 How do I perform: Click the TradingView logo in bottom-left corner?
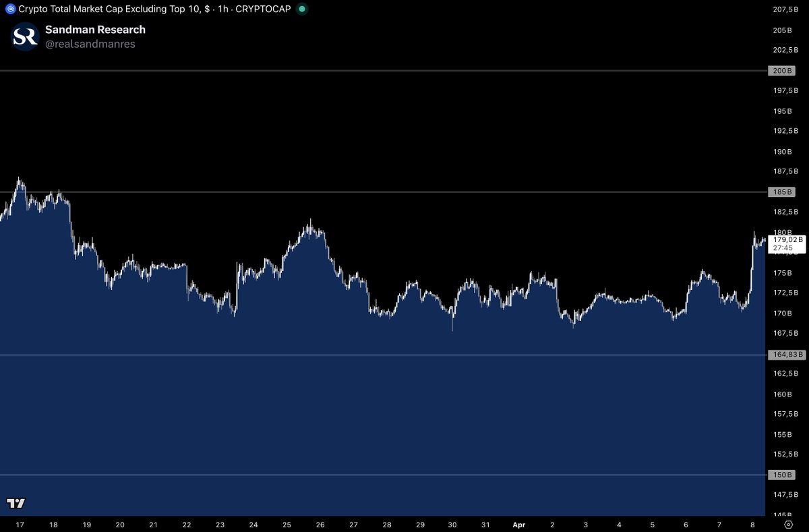16,503
